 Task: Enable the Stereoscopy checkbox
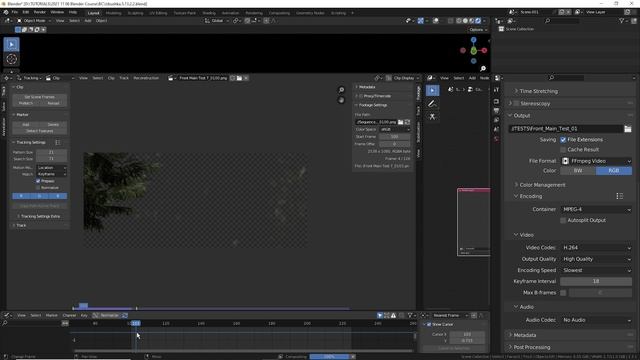(516, 104)
